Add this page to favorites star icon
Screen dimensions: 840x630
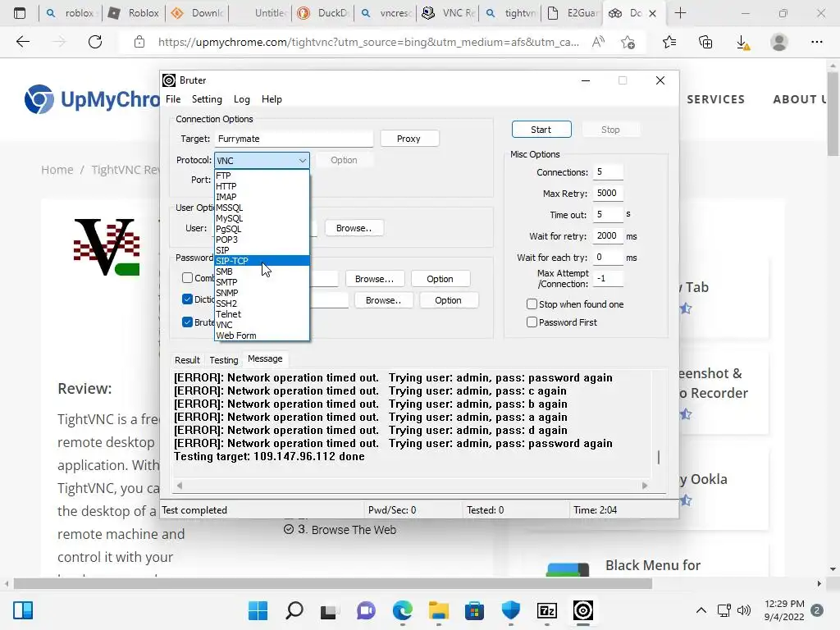coord(628,42)
